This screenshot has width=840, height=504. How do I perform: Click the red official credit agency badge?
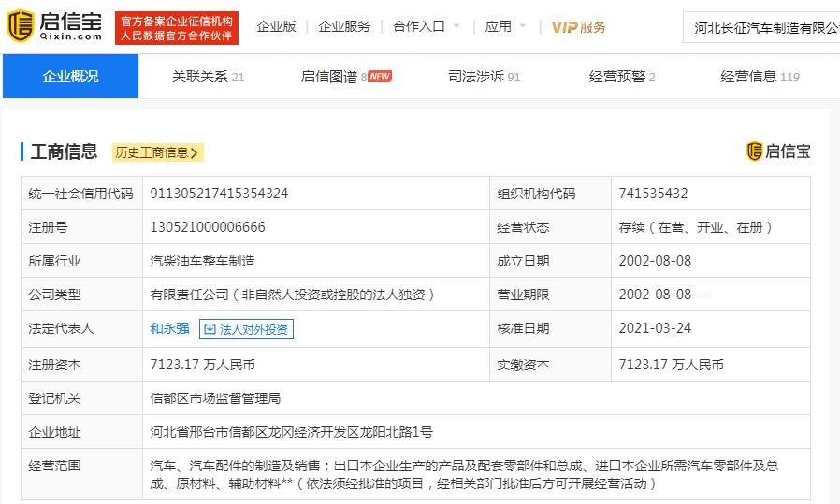pos(177,28)
